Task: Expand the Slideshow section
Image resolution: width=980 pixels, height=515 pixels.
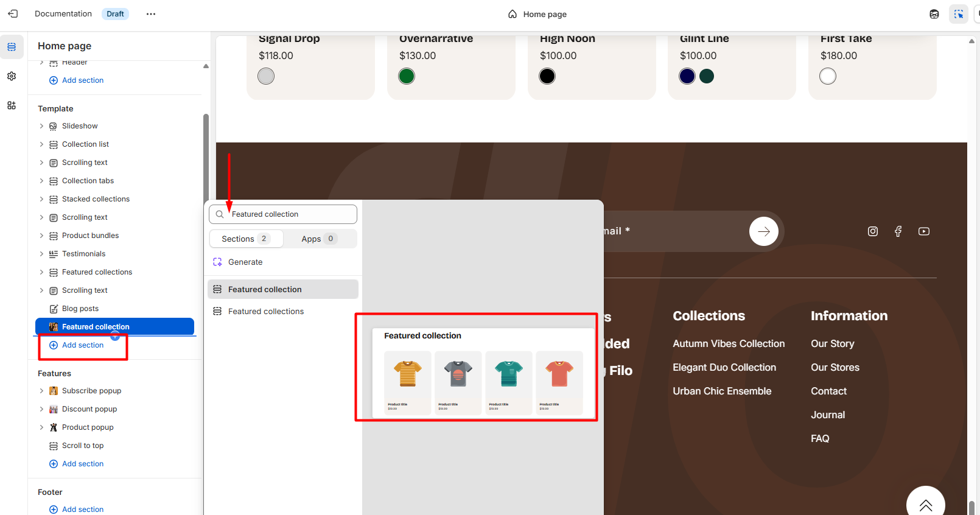Action: pos(41,126)
